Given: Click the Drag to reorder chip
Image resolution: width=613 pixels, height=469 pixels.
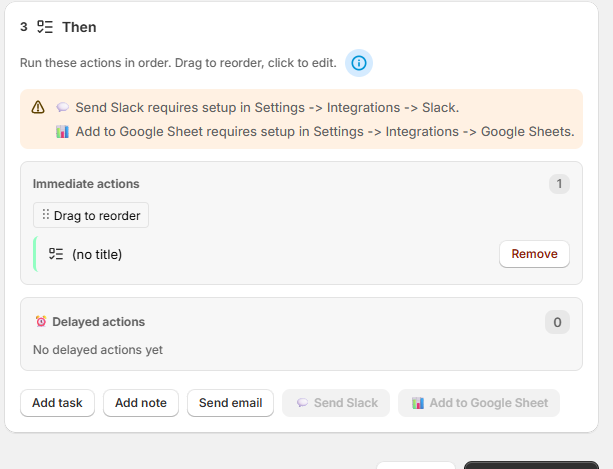Looking at the screenshot, I should pos(91,215).
